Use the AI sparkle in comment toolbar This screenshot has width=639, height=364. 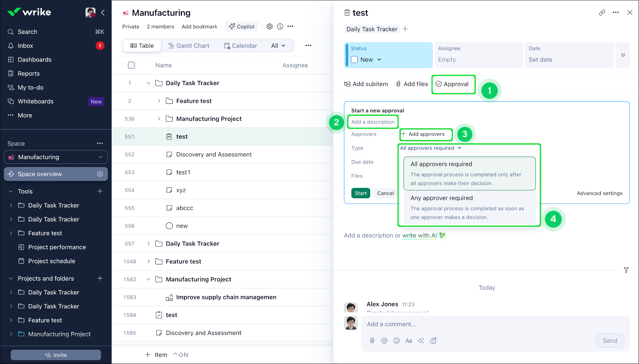(421, 341)
